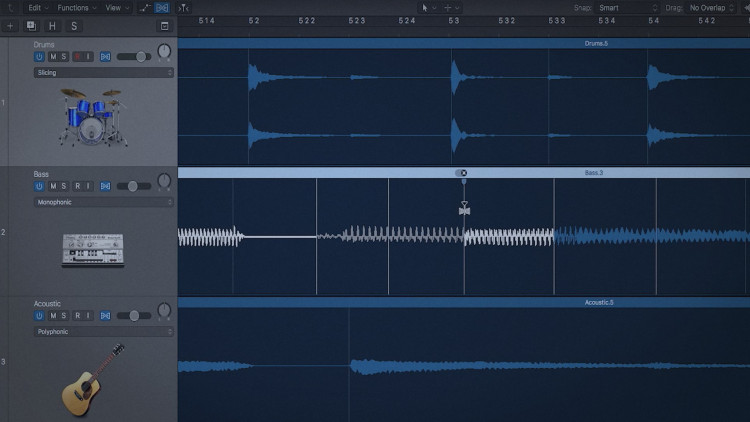Open the Snap Smart dropdown
Screen dimensions: 750x422
coord(627,8)
